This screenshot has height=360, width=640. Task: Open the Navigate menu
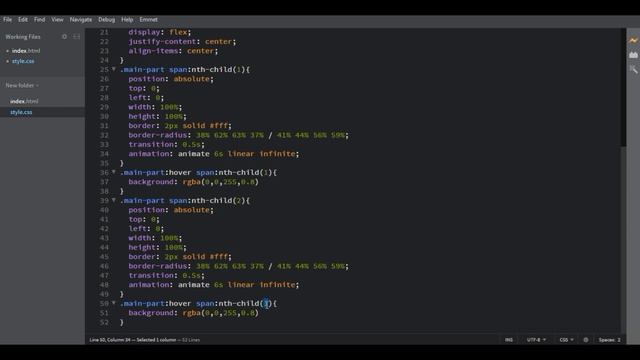click(x=81, y=20)
